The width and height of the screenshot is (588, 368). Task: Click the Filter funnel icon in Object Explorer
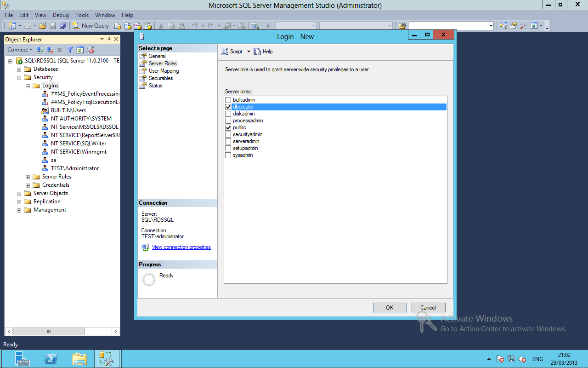pos(70,50)
